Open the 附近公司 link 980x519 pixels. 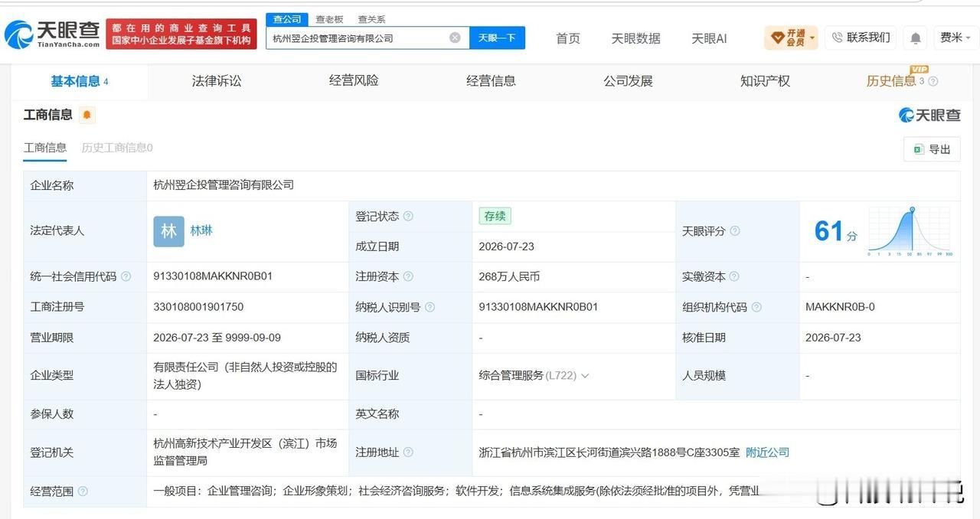tap(767, 452)
